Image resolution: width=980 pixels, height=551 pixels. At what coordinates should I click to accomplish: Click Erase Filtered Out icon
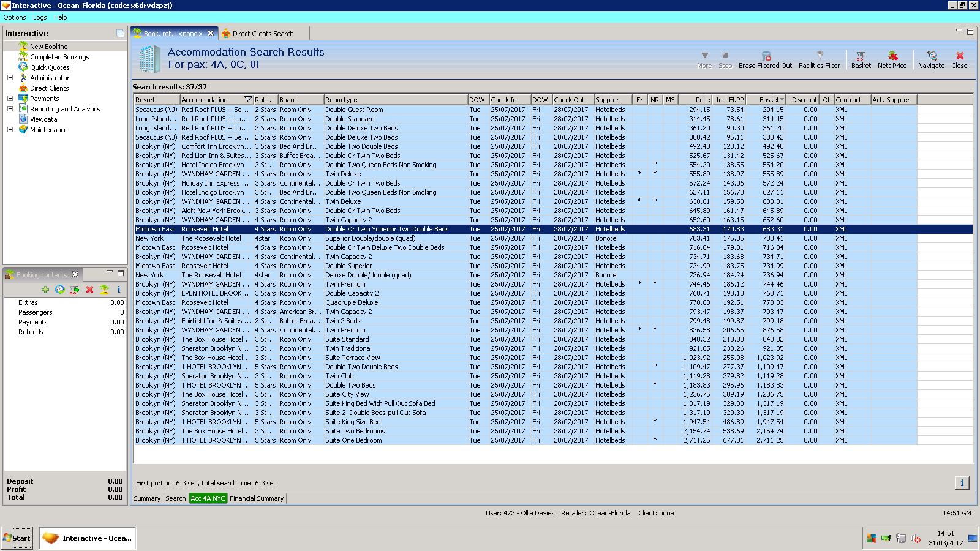pyautogui.click(x=765, y=56)
